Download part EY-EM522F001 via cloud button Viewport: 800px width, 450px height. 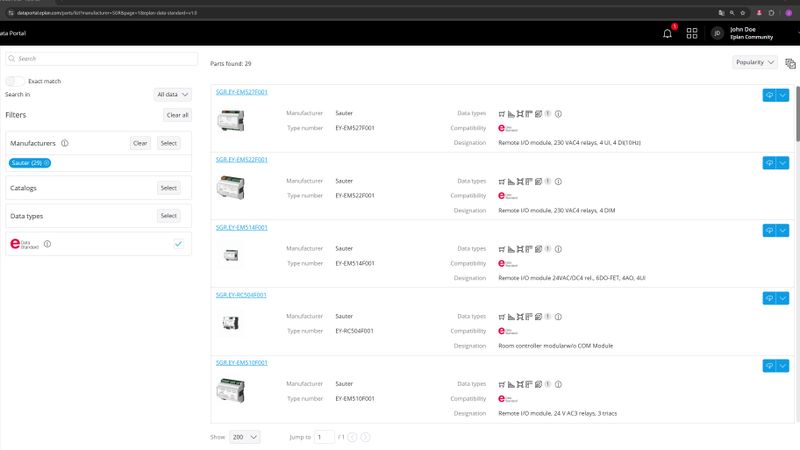tap(769, 163)
